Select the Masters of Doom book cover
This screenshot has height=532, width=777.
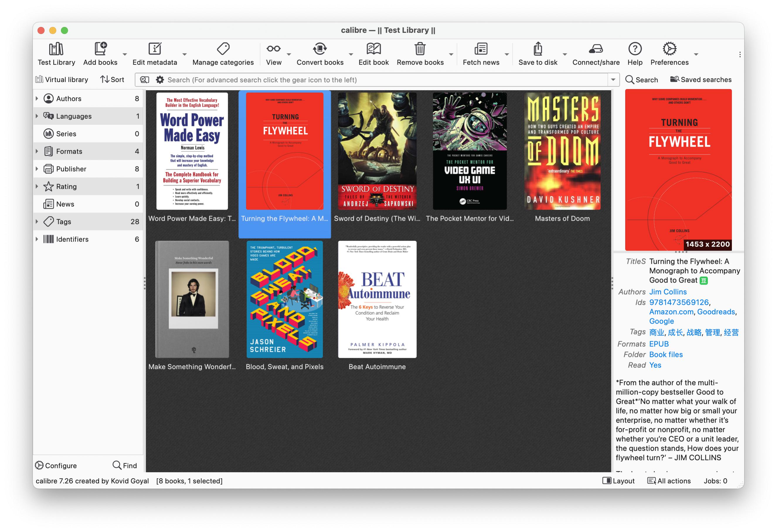562,151
